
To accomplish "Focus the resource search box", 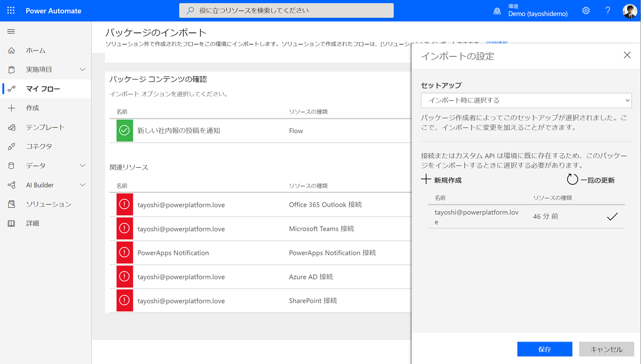I will pyautogui.click(x=286, y=10).
